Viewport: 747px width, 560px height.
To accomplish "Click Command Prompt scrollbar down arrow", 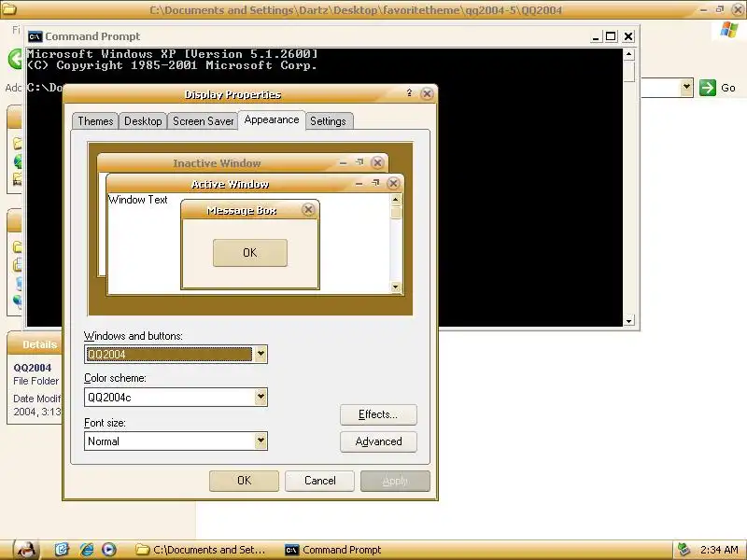I will click(628, 321).
